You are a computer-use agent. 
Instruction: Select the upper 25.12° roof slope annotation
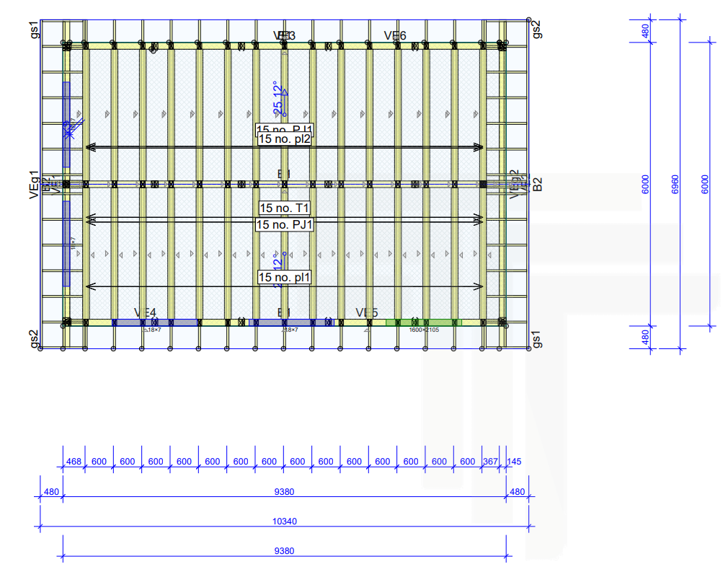coord(278,97)
